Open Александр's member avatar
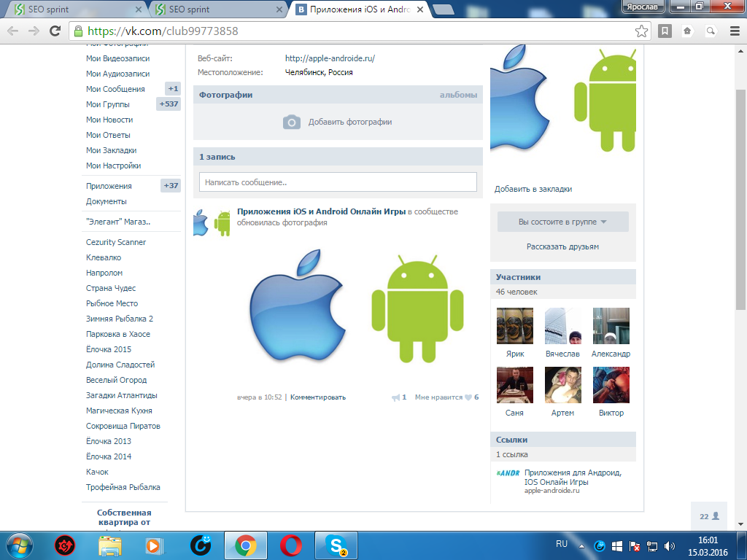 click(x=611, y=326)
